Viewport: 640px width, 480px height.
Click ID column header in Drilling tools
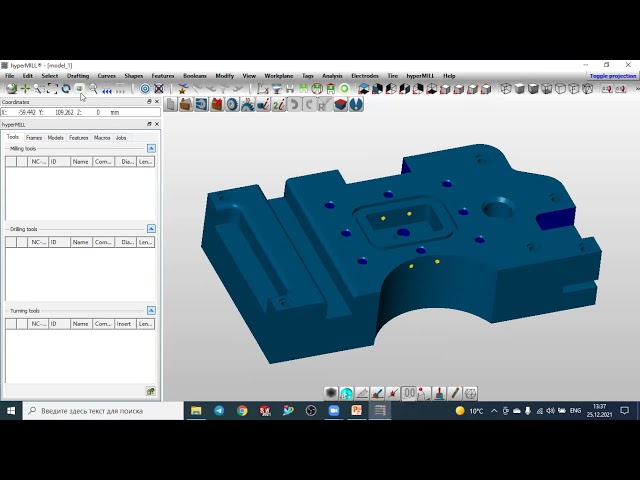59,242
